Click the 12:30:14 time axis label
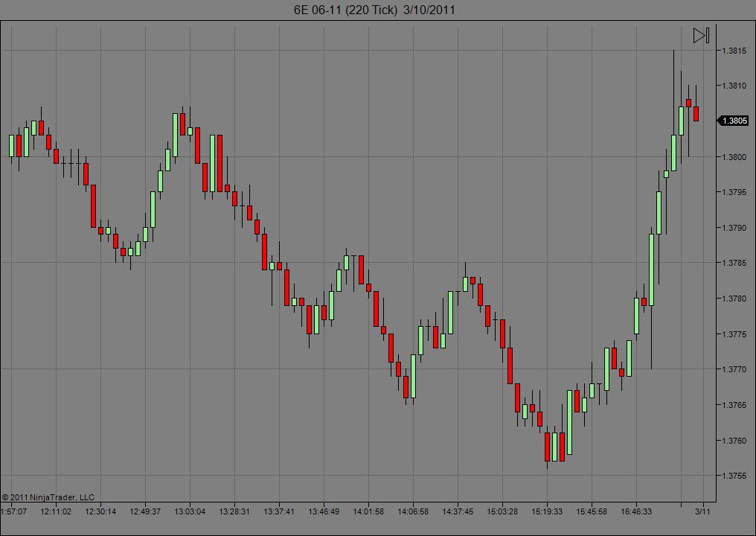Viewport: 756px width, 536px height. [100, 511]
